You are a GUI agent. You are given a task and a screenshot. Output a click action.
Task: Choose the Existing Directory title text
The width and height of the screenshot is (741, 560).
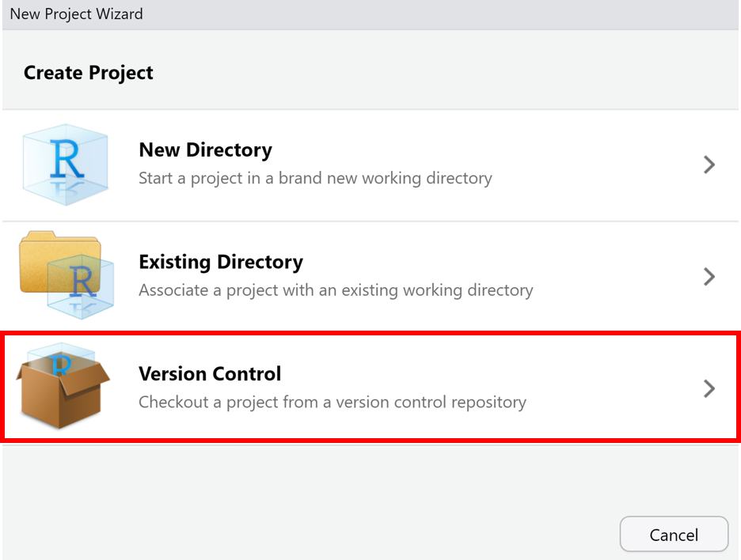click(221, 262)
